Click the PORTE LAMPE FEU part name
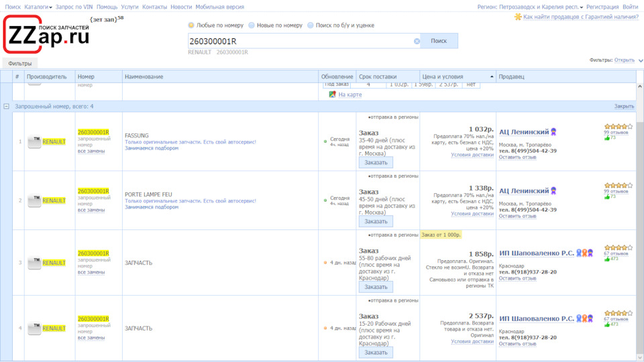 tap(148, 194)
